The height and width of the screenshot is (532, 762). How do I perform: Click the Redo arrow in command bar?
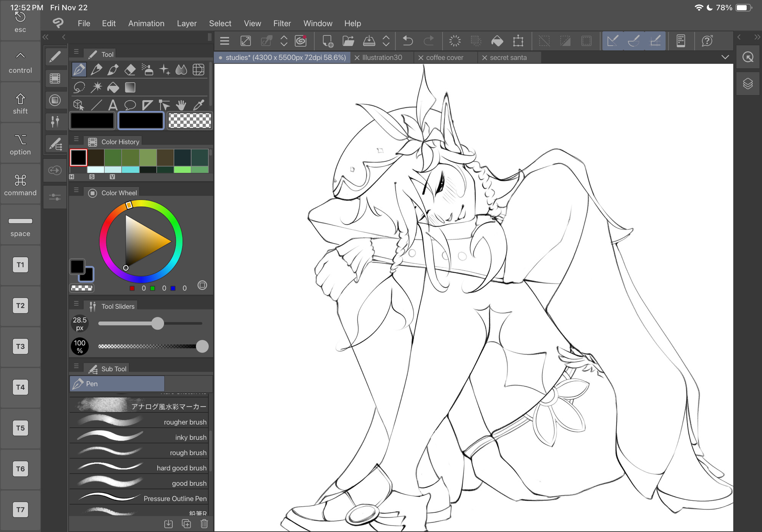429,41
